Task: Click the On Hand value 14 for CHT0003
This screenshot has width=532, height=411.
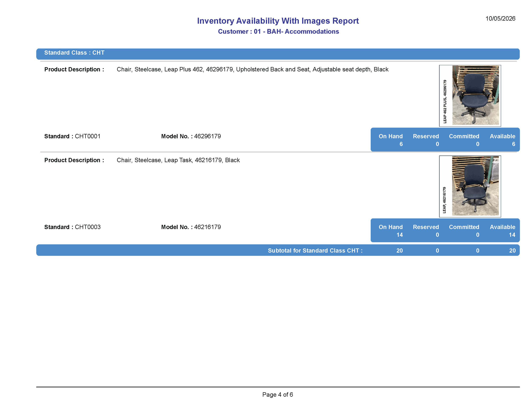Action: pos(399,235)
